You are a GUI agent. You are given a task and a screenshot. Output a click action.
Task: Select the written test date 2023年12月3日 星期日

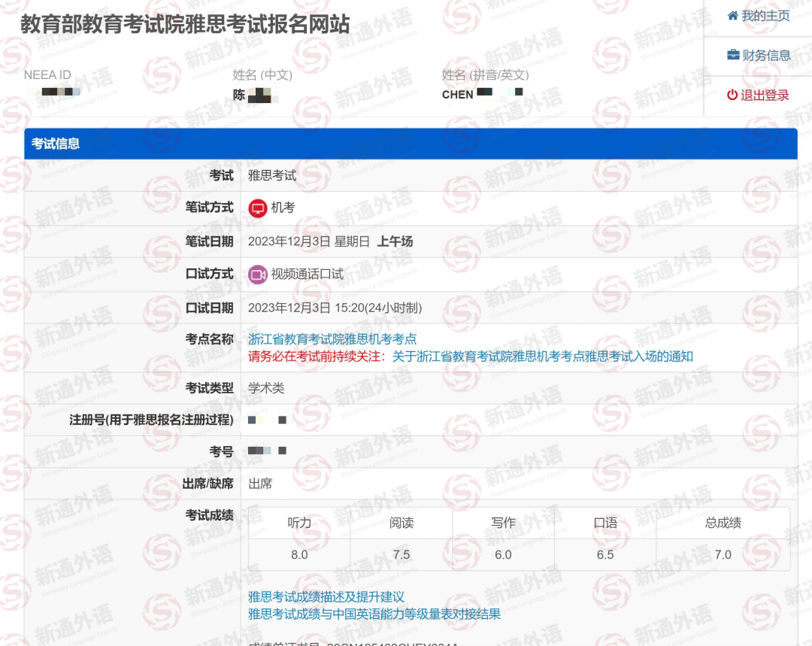click(309, 241)
